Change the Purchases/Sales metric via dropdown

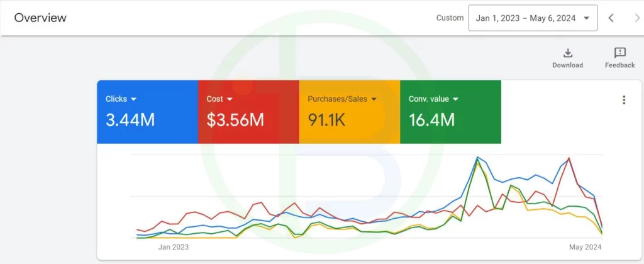(374, 99)
